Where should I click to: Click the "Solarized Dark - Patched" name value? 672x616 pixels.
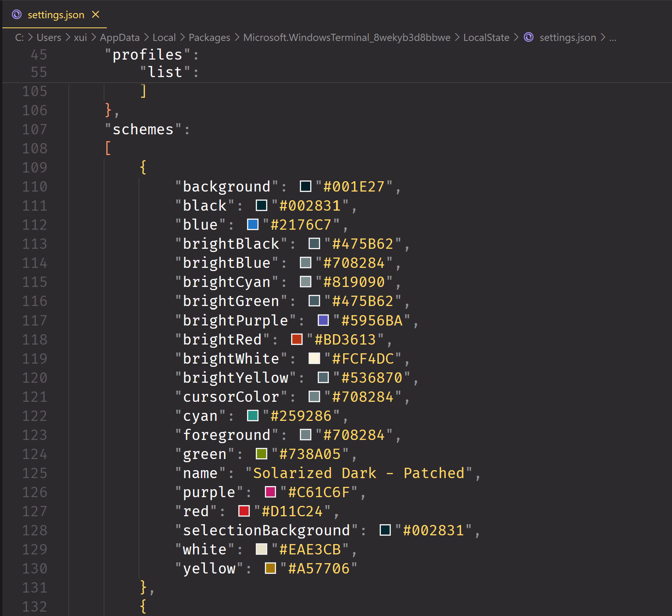pyautogui.click(x=359, y=473)
